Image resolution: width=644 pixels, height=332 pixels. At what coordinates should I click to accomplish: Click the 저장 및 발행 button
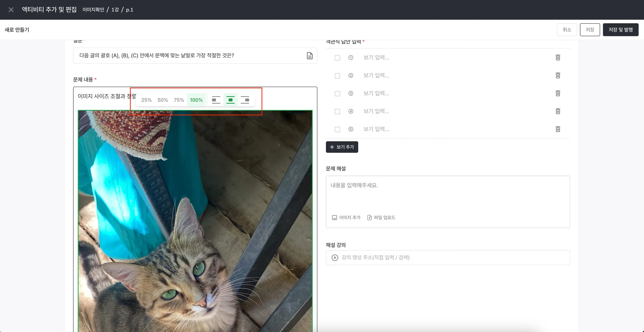621,30
